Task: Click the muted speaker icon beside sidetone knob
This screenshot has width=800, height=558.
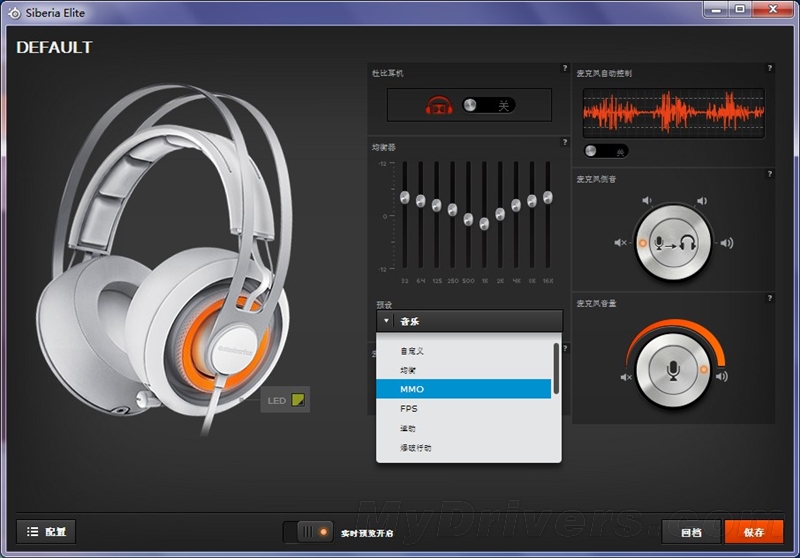Action: pos(621,243)
